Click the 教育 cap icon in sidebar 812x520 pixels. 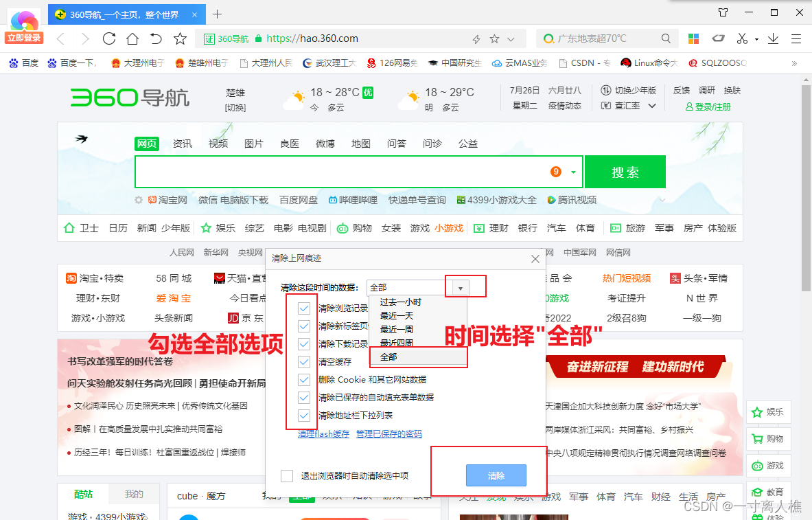pyautogui.click(x=757, y=492)
